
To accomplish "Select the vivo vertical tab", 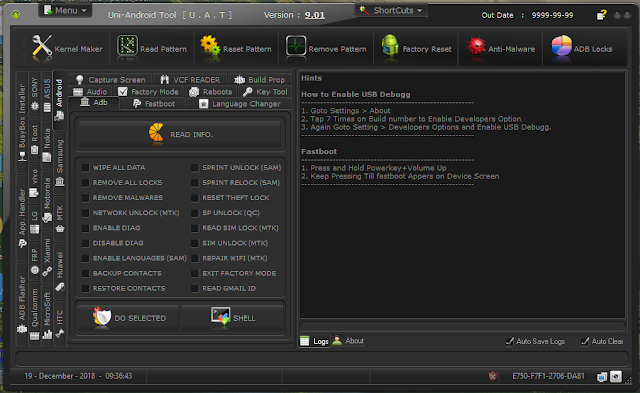I will coord(35,183).
